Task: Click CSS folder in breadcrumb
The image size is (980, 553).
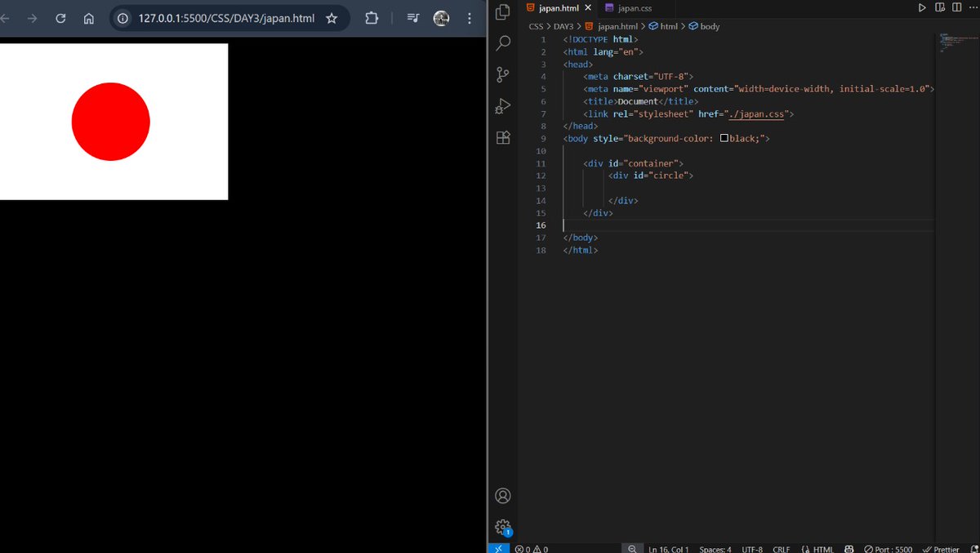Action: click(536, 26)
